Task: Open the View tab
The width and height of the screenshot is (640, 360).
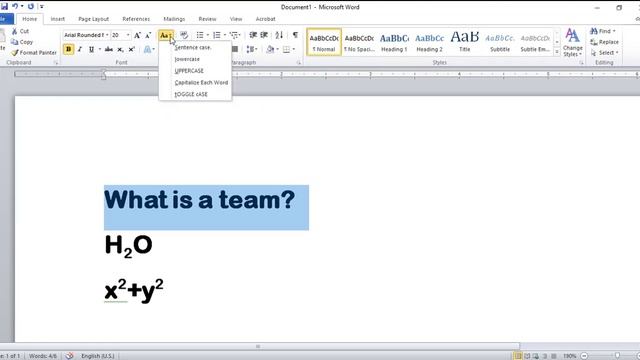Action: pyautogui.click(x=236, y=19)
